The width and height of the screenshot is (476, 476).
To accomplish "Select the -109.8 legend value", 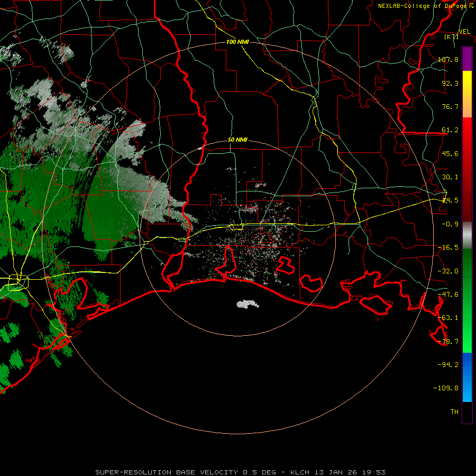I will pyautogui.click(x=446, y=388).
